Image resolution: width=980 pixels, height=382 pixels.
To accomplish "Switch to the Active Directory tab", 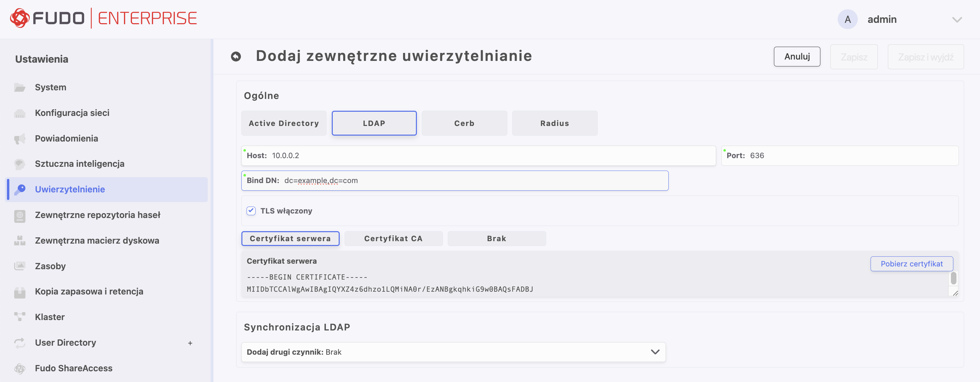I will (283, 123).
